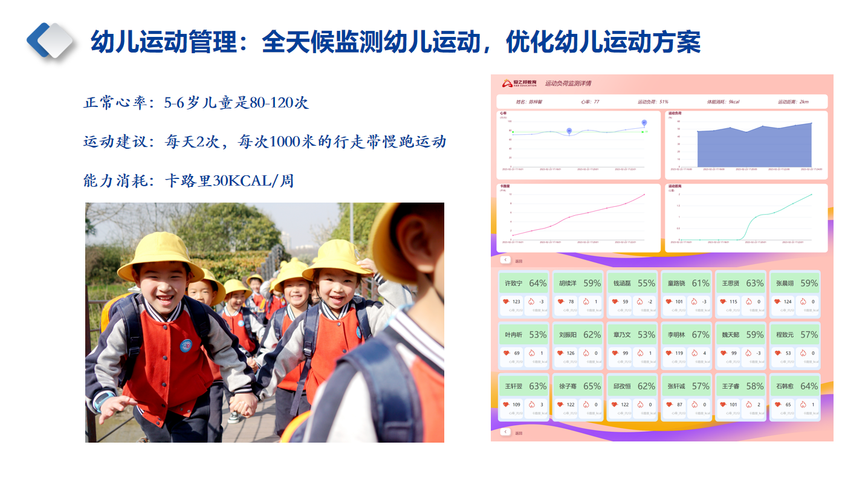Click the 返回 label below the student cards
Image resolution: width=868 pixels, height=488 pixels.
click(x=519, y=434)
